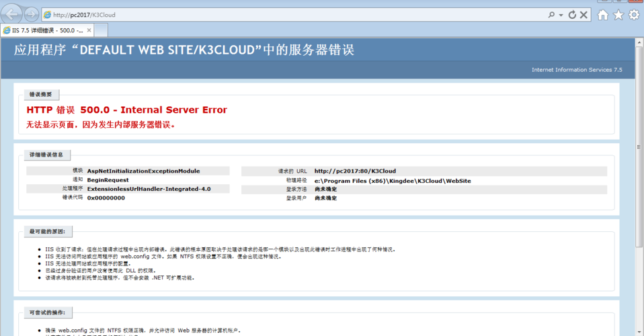Click Internet Information Services 7.5 text
The image size is (644, 336).
click(x=577, y=70)
